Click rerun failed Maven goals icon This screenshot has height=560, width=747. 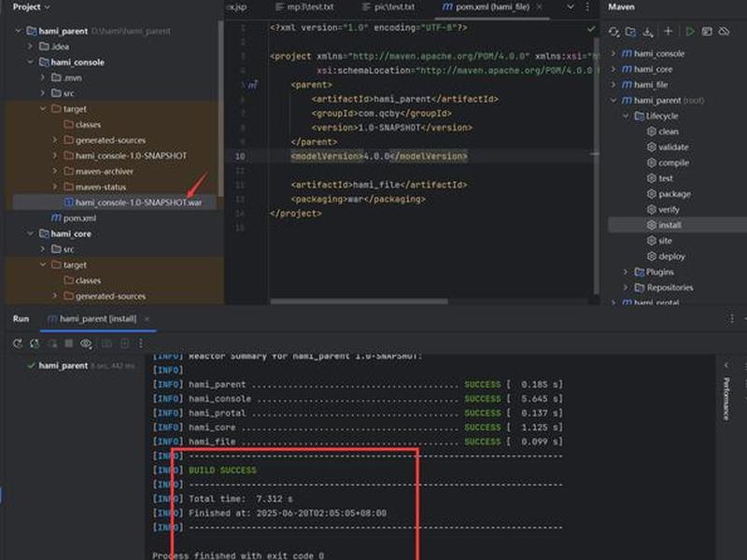[x=35, y=343]
